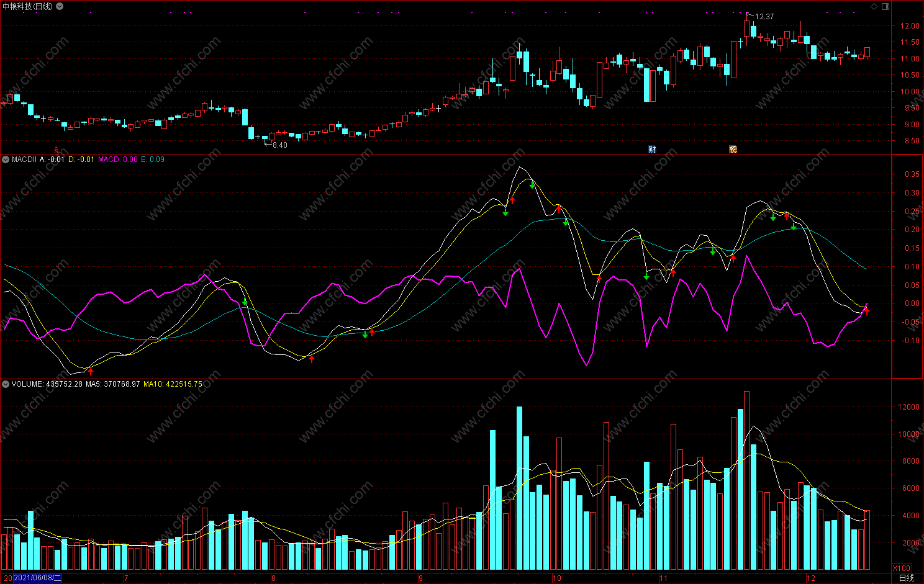
Task: Click the orange 榜 ranking marker
Action: [x=733, y=149]
